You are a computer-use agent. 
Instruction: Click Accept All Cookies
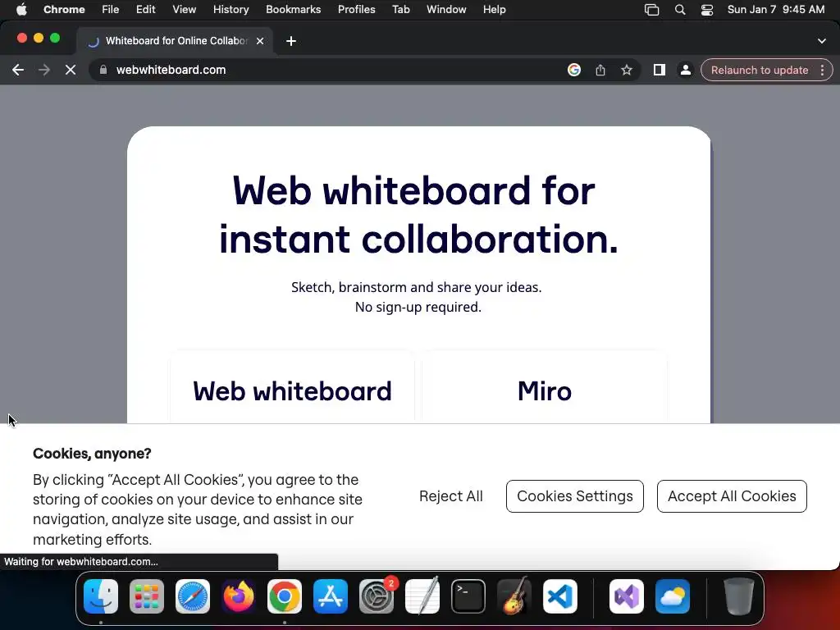coord(731,496)
